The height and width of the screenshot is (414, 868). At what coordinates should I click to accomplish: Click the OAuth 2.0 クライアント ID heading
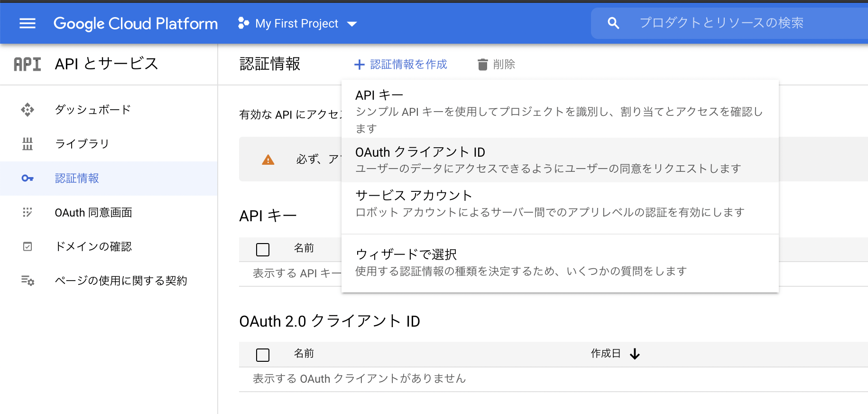(x=330, y=321)
